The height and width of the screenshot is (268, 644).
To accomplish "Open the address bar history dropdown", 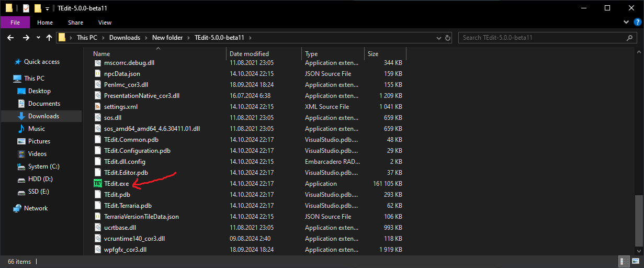I will pos(437,38).
